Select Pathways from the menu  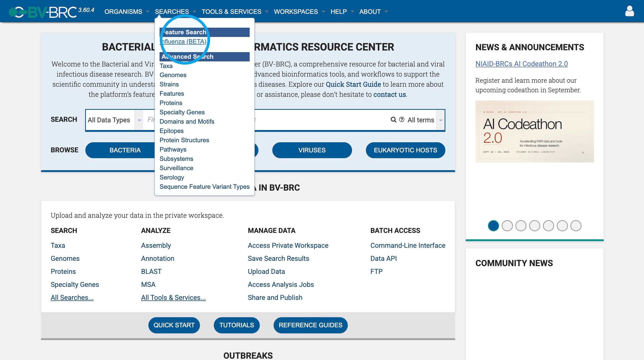(x=173, y=149)
